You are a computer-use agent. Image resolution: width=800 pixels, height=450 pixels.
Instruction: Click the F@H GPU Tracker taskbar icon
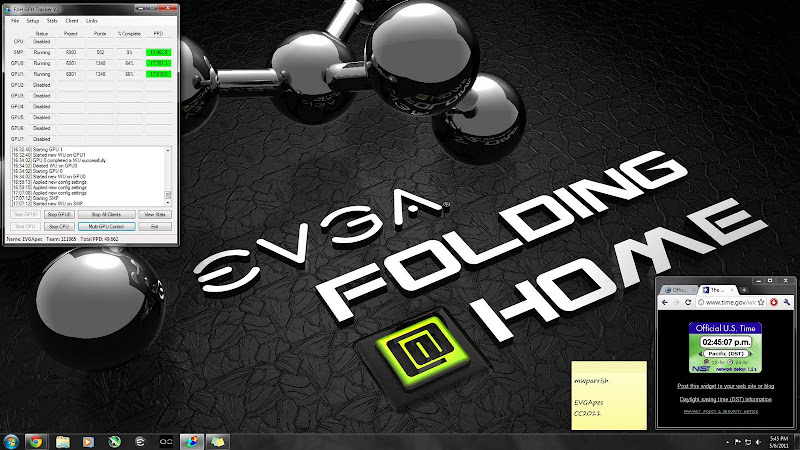click(192, 441)
